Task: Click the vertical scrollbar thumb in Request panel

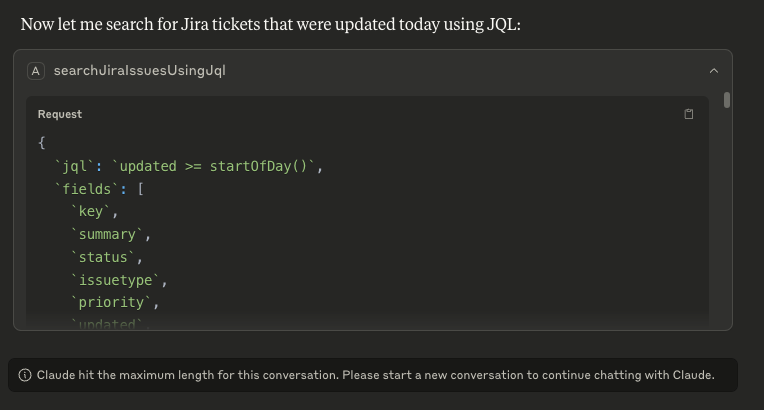Action: [727, 99]
